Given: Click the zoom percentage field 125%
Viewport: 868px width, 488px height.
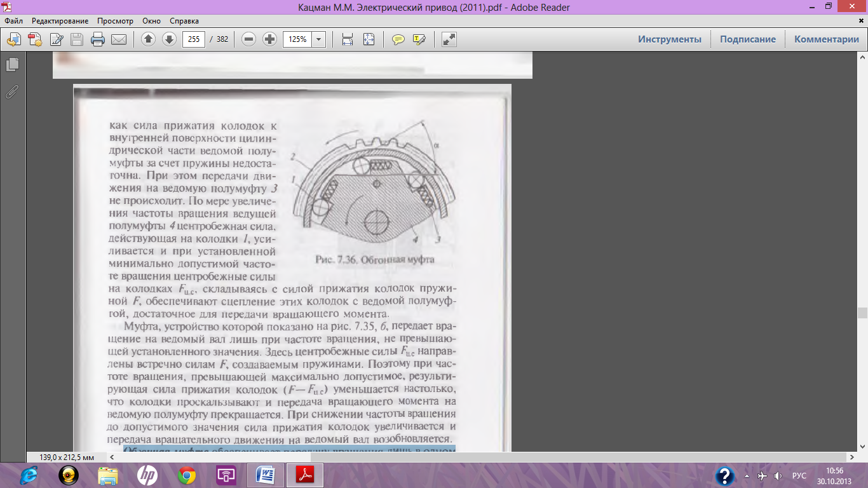Looking at the screenshot, I should [297, 39].
